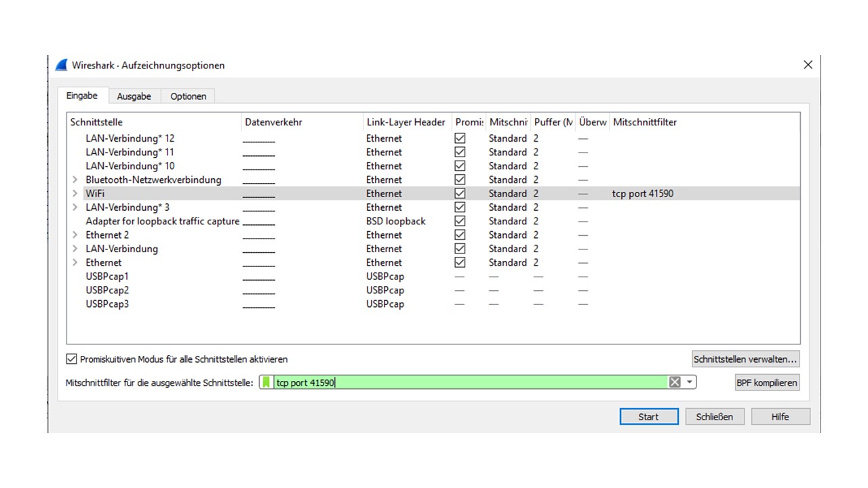The width and height of the screenshot is (868, 488).
Task: Switch to the Ausgabe tab
Action: coord(134,96)
